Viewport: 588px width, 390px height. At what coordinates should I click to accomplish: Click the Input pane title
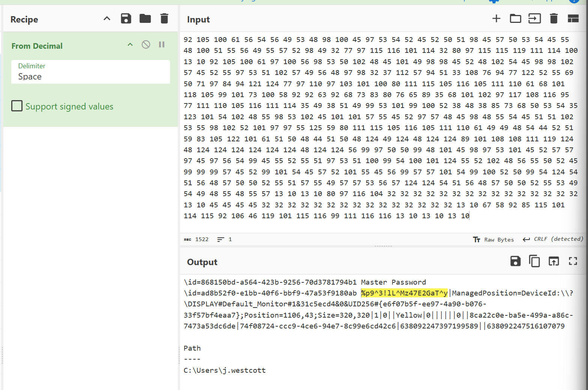pos(199,19)
